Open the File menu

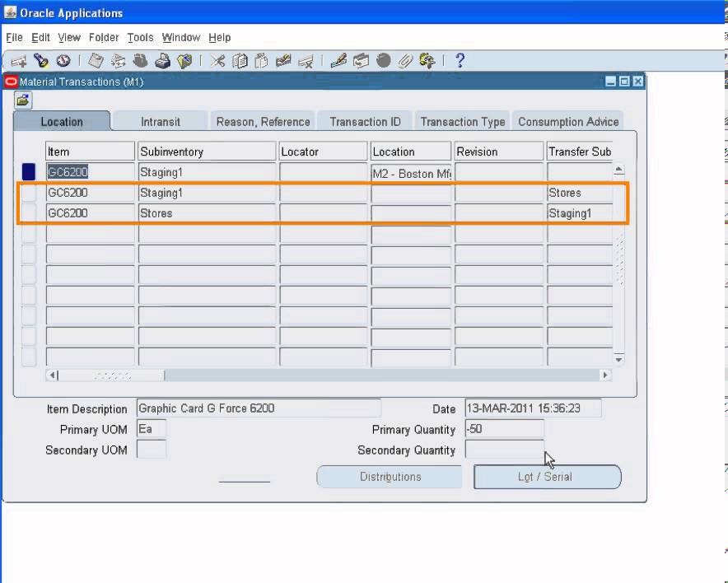coord(14,38)
